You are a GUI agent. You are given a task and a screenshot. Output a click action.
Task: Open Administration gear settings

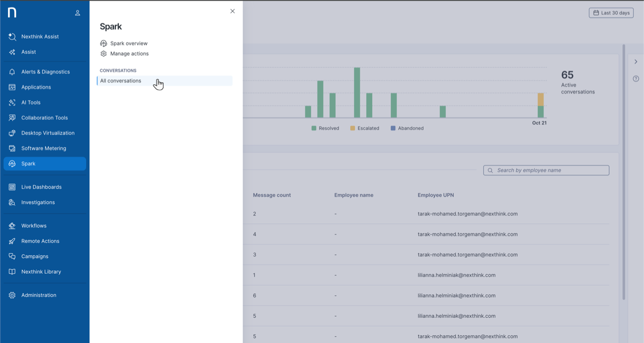click(x=12, y=295)
